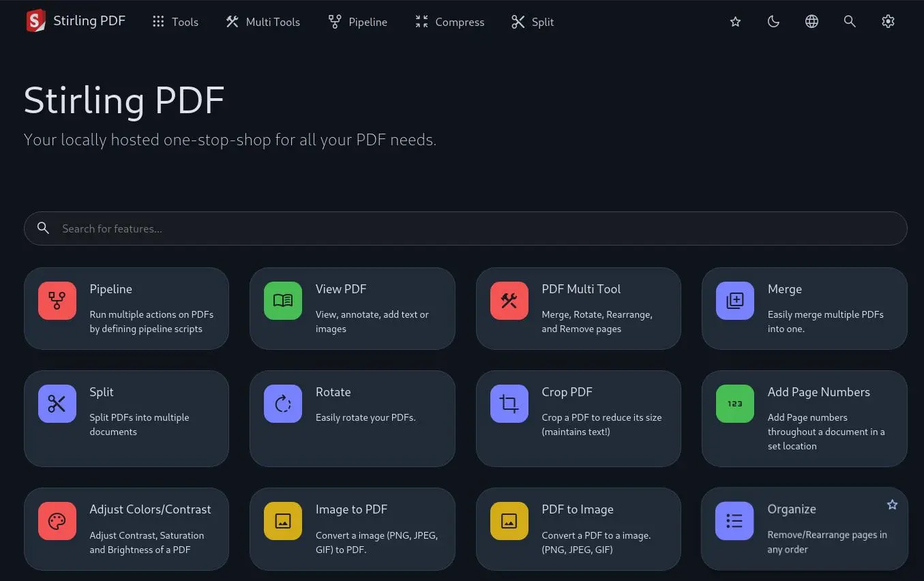924x581 pixels.
Task: Click the Split scissors navbar icon
Action: (x=518, y=22)
